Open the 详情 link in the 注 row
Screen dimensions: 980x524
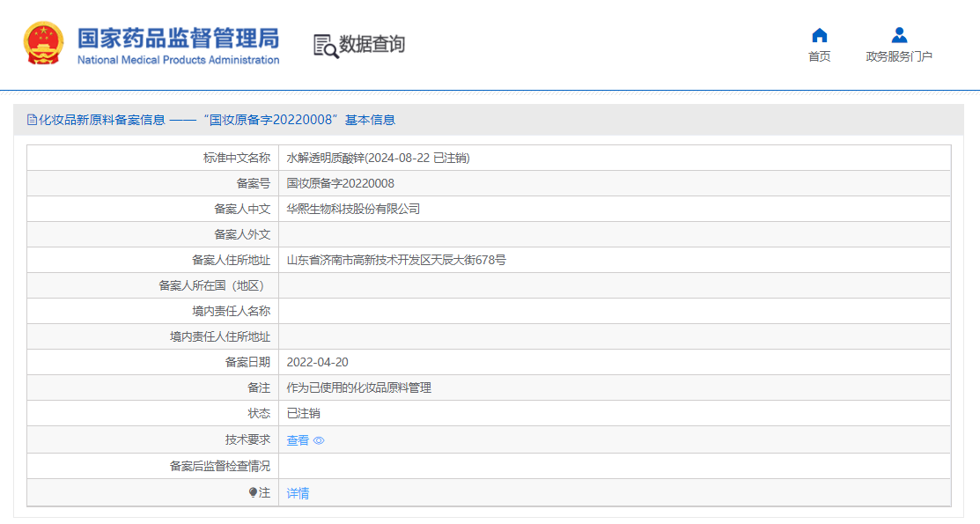coord(298,493)
